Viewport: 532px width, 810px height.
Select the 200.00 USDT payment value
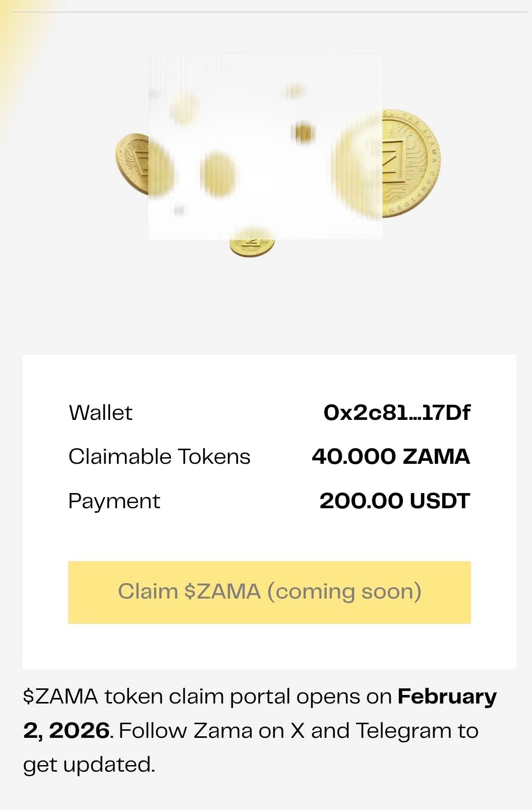pos(394,501)
